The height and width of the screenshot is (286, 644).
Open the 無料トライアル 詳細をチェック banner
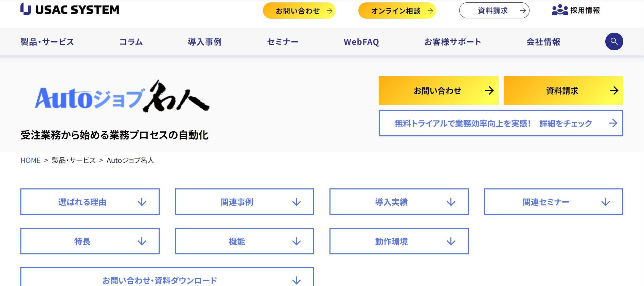501,123
